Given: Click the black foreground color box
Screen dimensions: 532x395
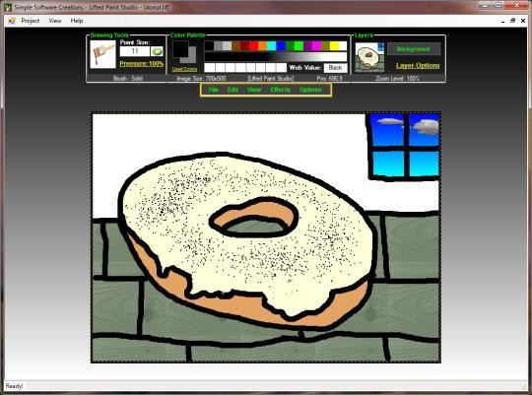Looking at the screenshot, I should [x=180, y=49].
